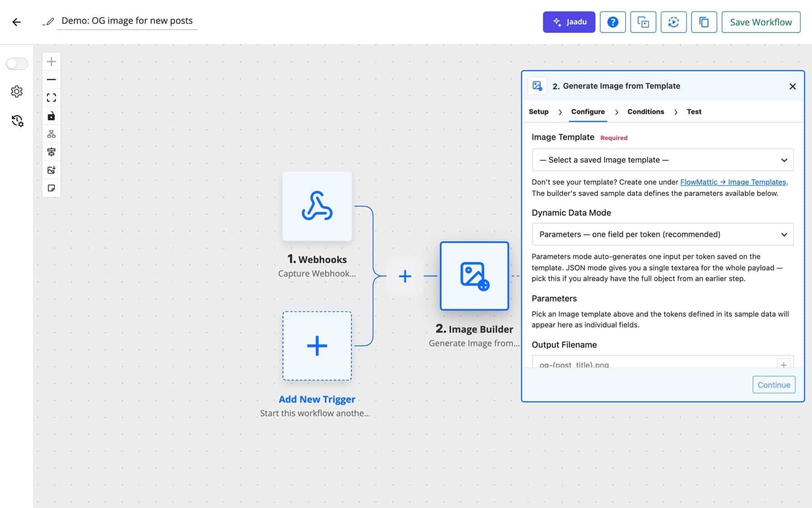Click Save Workflow
The image size is (812, 508).
coord(761,22)
